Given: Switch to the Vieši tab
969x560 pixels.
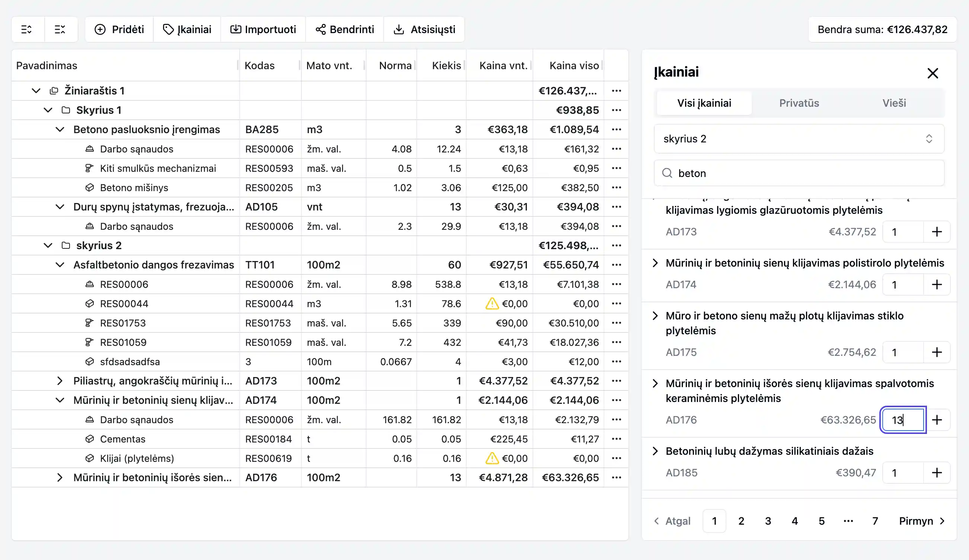Looking at the screenshot, I should tap(893, 103).
